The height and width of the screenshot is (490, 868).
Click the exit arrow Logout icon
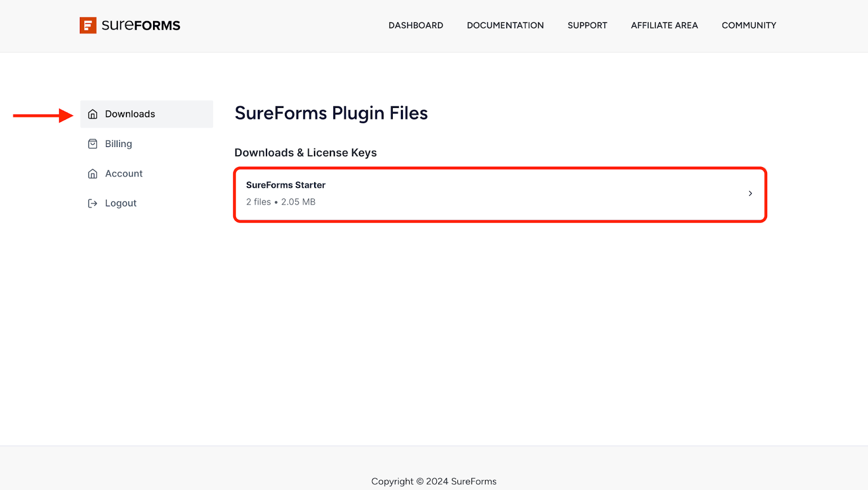pos(93,203)
